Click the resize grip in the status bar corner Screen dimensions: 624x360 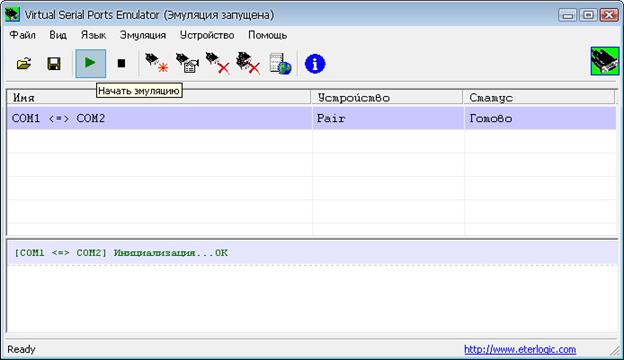click(615, 351)
